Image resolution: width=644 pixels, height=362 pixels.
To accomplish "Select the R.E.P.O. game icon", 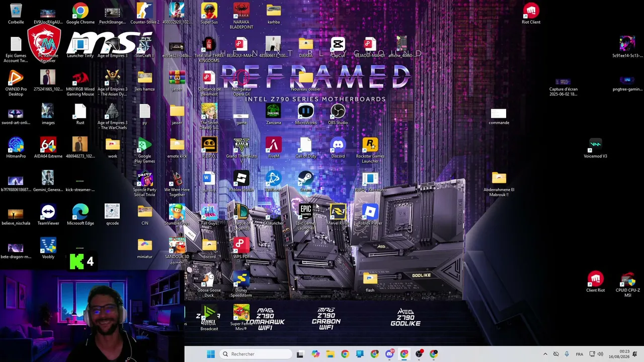I will coord(209,148).
